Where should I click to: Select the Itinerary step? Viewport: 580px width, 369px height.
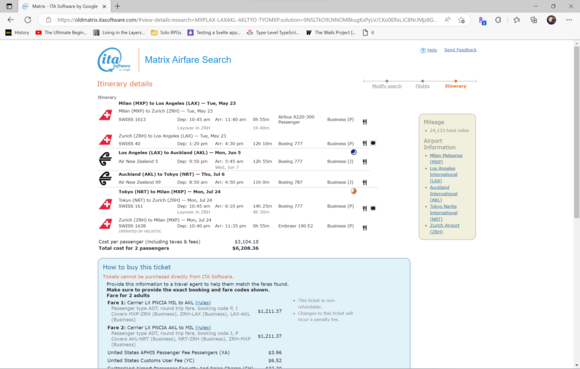[456, 86]
